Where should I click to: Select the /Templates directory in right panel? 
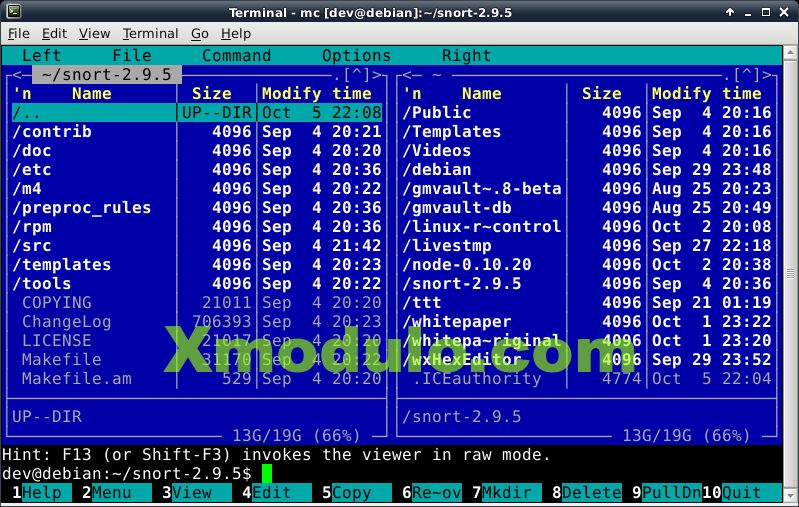click(587, 131)
